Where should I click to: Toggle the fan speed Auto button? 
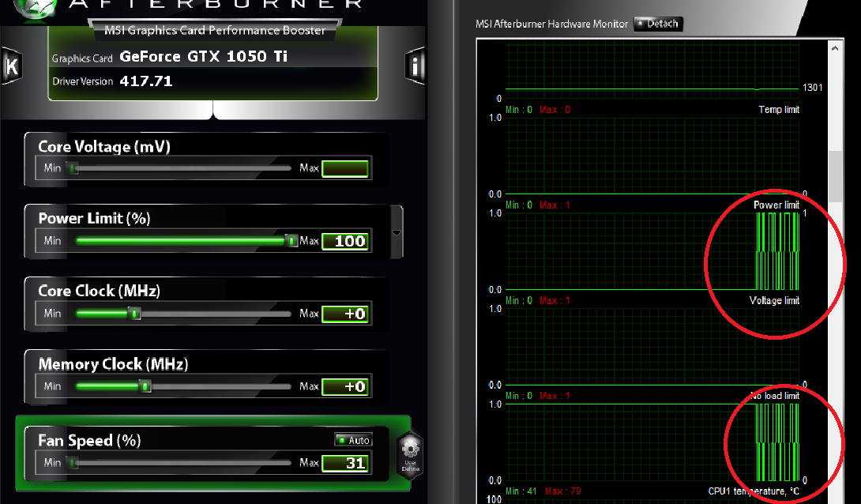point(354,440)
